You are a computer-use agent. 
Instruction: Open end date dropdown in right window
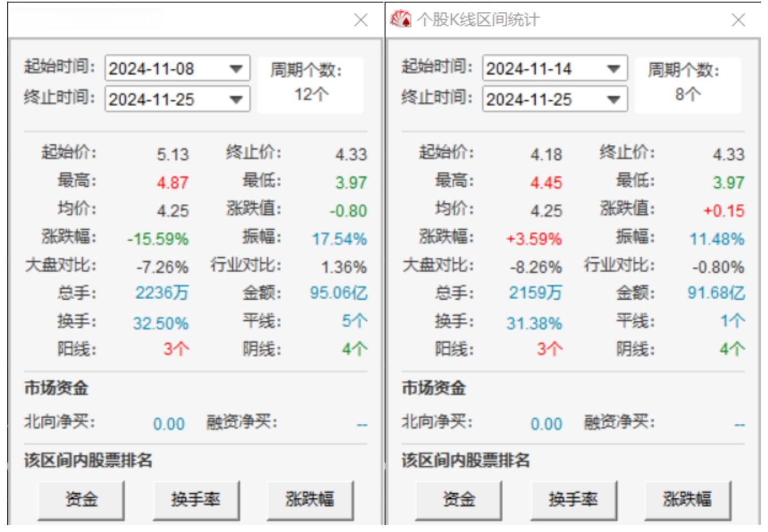(x=614, y=99)
